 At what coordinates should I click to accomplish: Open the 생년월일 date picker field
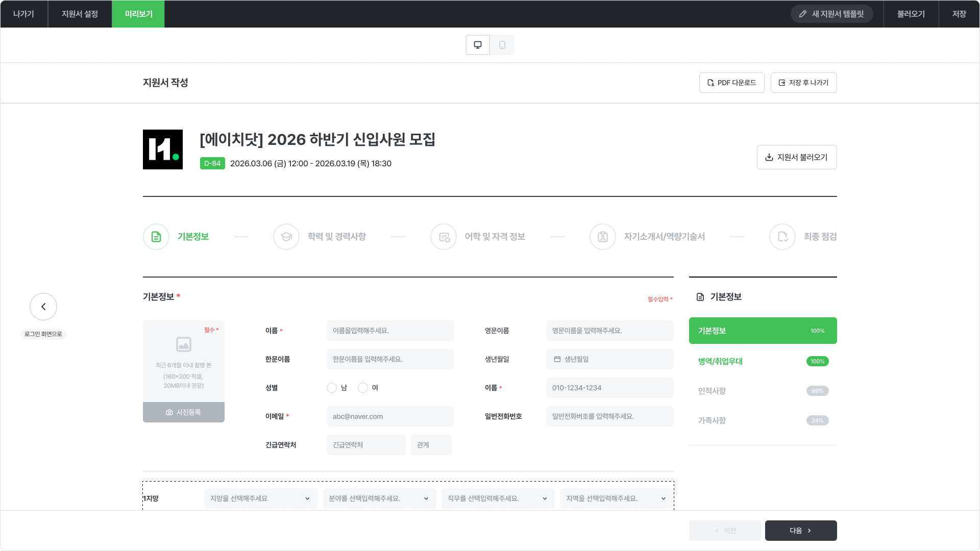click(609, 359)
